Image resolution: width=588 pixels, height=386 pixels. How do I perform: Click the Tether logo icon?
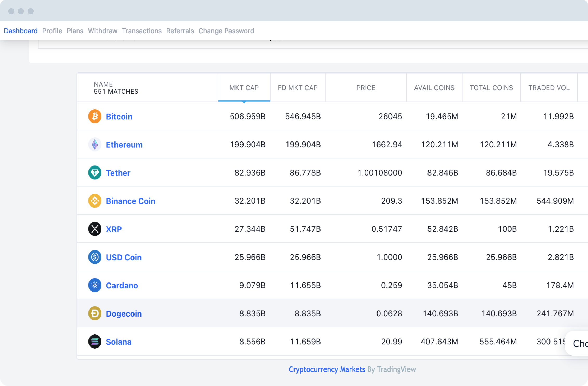pos(95,172)
